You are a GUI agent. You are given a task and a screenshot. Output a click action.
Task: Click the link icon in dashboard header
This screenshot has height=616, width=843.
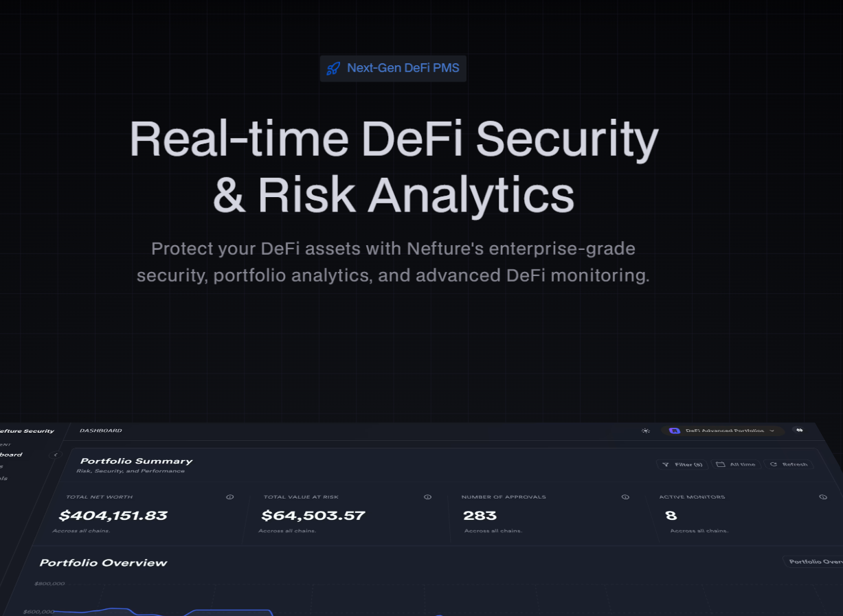(x=799, y=430)
